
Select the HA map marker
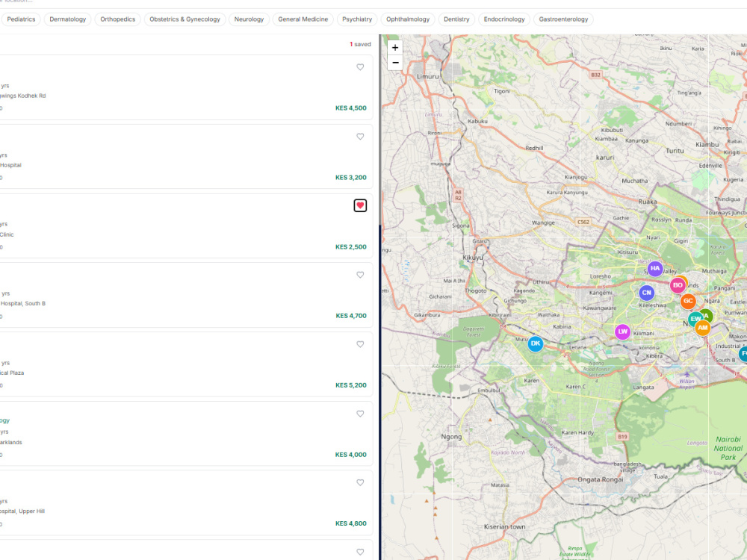click(655, 269)
